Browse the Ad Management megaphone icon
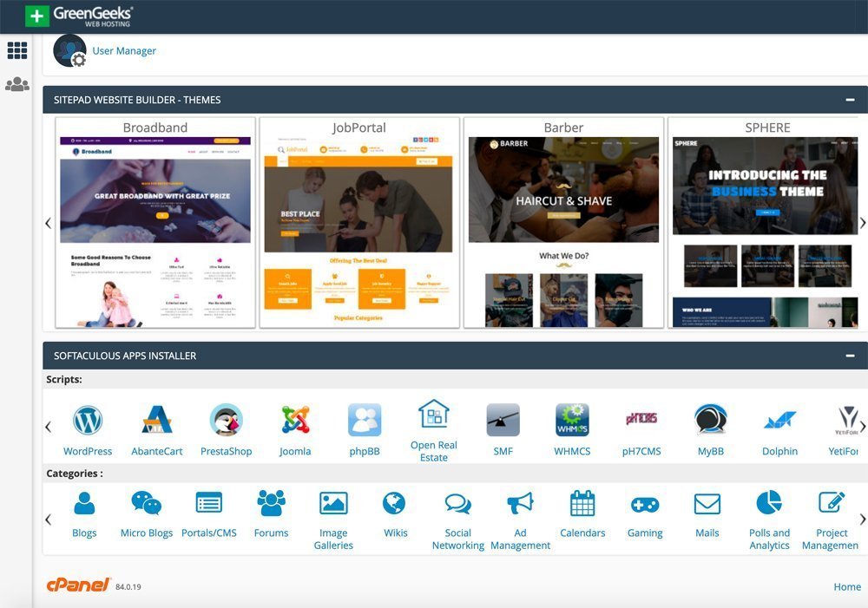Image resolution: width=868 pixels, height=608 pixels. 520,503
